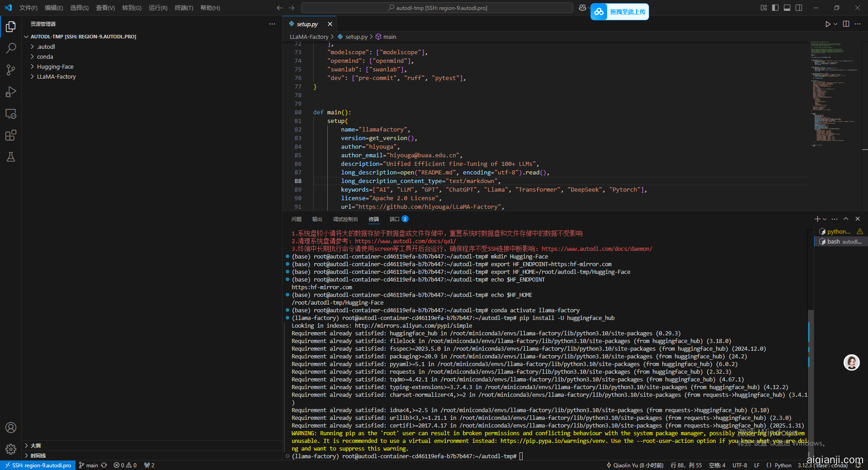Open the Run and Debug view
This screenshot has width=868, height=470.
pyautogui.click(x=11, y=92)
